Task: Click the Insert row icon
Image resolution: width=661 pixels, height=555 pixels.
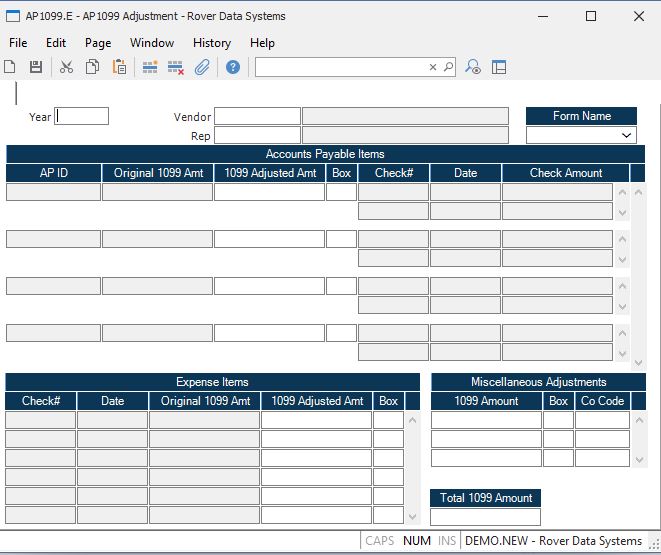Action: coord(150,67)
